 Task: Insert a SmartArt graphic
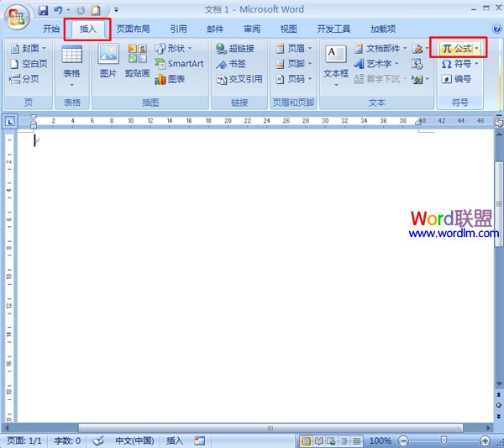click(179, 64)
